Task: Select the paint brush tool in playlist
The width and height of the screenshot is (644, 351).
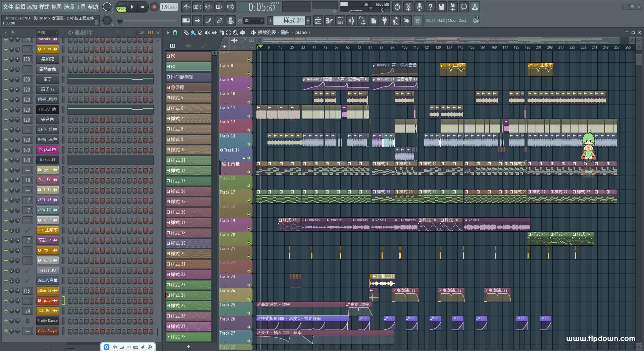Action: [x=193, y=33]
